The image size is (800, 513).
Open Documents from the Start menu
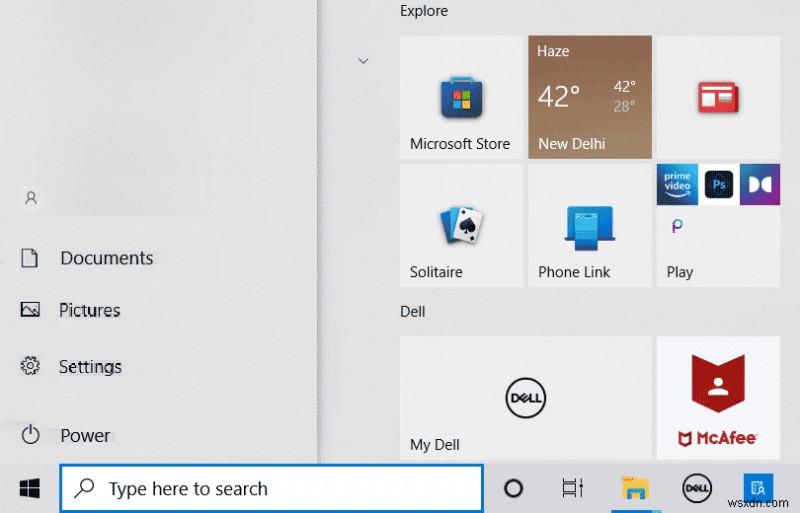(x=87, y=258)
